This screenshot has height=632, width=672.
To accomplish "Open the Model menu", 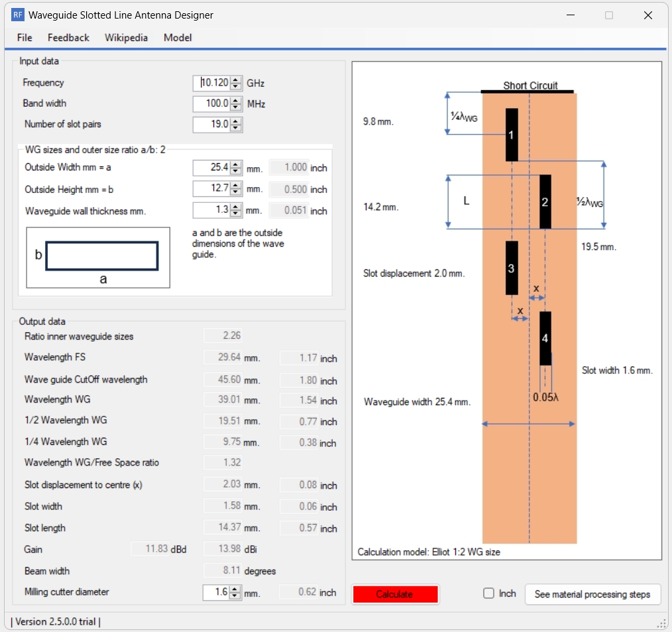I will pyautogui.click(x=177, y=38).
